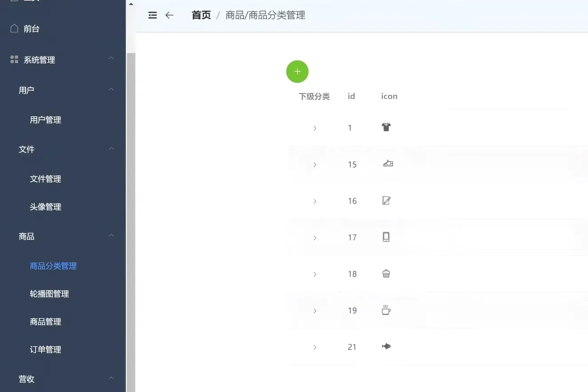The image size is (588, 392).
Task: Click the pen icon for category id 16
Action: (x=386, y=200)
